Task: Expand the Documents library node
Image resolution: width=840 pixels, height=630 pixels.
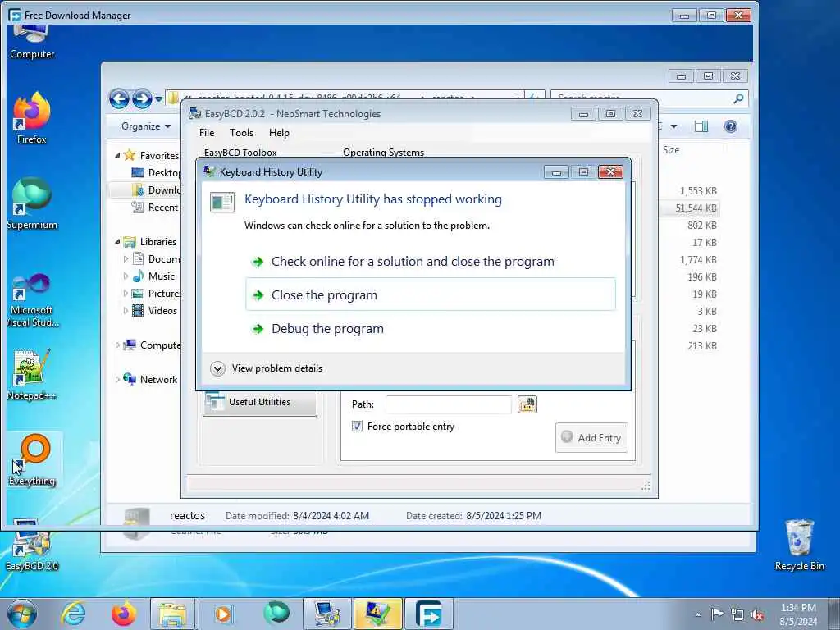Action: pos(126,258)
